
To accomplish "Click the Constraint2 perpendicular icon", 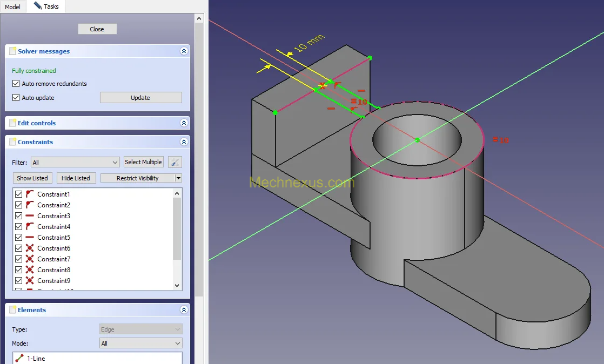I will [x=30, y=205].
